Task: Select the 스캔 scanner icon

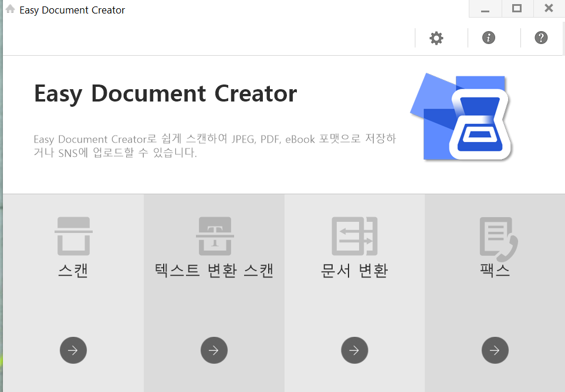Action: click(73, 236)
